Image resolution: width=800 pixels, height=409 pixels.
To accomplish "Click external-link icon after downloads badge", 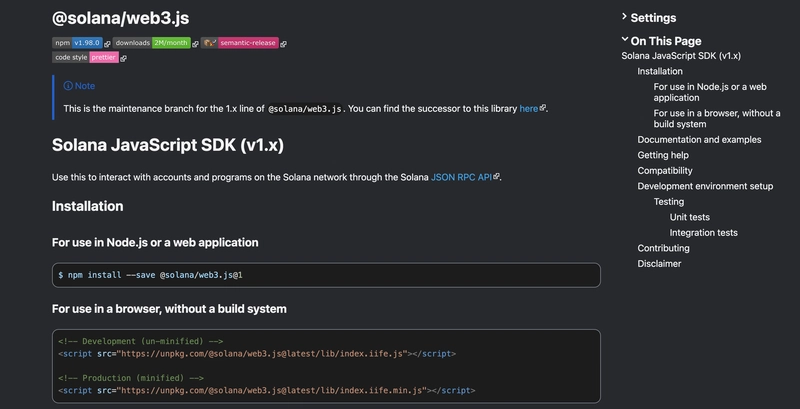I will [x=195, y=44].
